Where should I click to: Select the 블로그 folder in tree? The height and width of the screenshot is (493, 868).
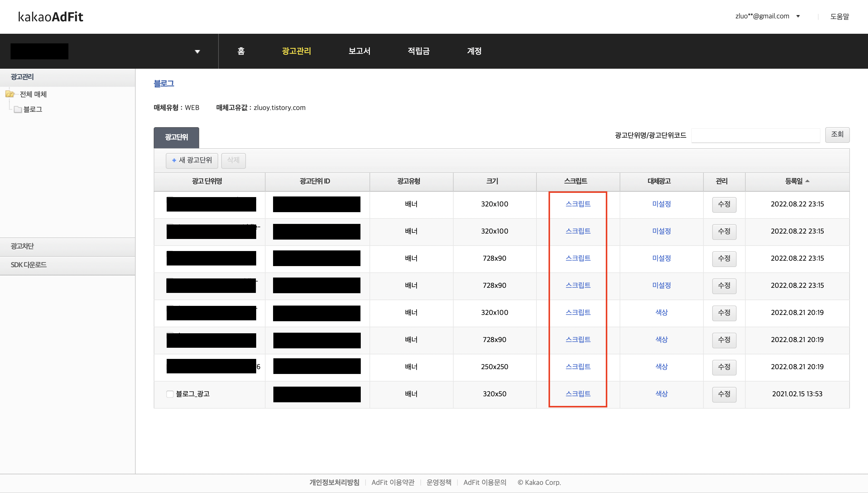[x=33, y=109]
